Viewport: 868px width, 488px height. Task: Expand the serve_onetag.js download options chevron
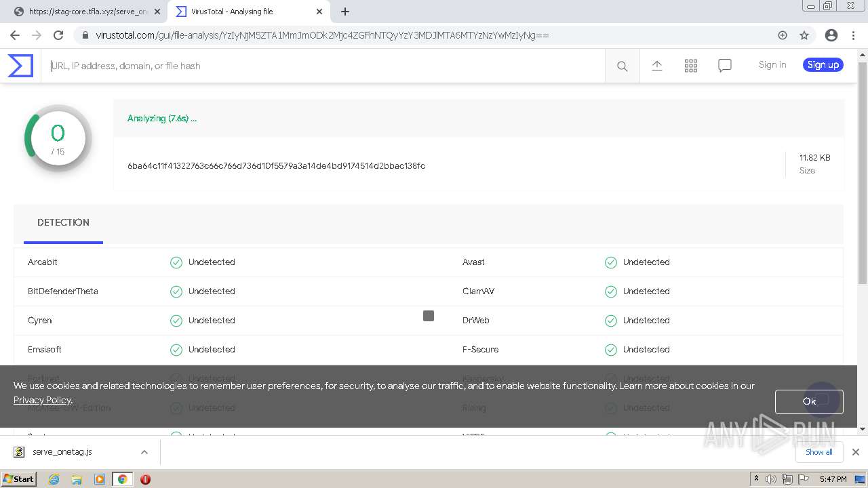click(144, 452)
